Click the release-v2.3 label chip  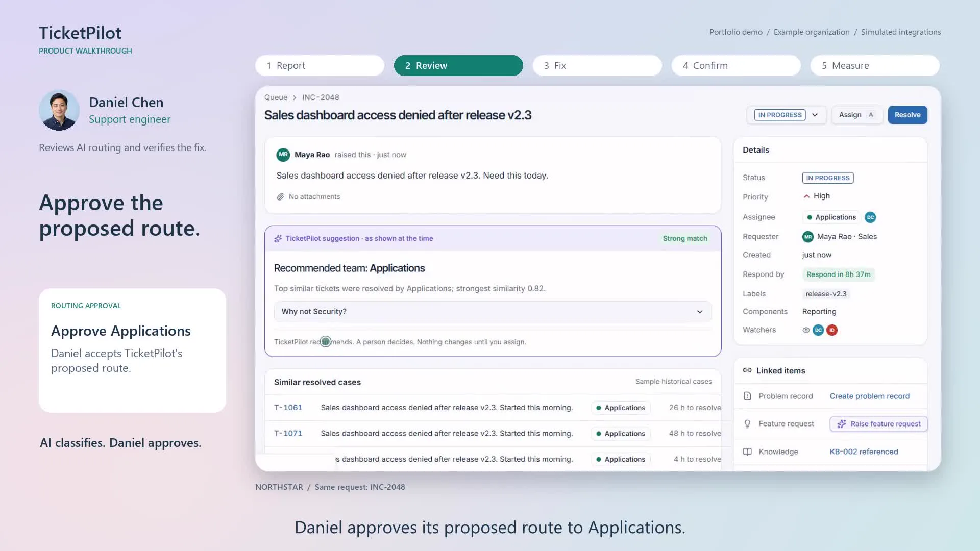click(x=826, y=294)
